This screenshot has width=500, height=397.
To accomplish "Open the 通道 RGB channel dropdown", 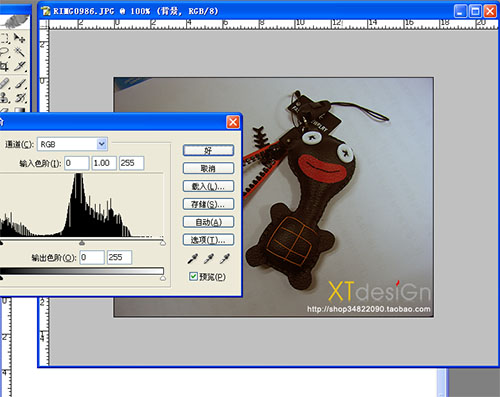I will pyautogui.click(x=72, y=144).
